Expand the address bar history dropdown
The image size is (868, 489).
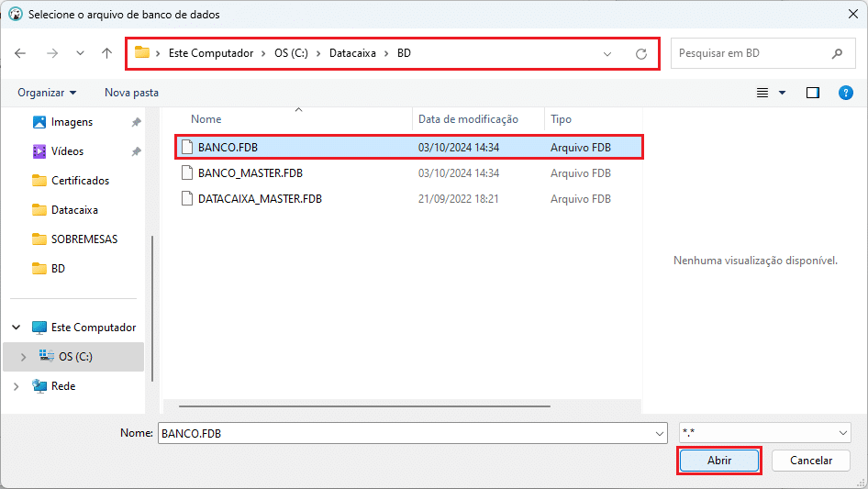tap(607, 53)
